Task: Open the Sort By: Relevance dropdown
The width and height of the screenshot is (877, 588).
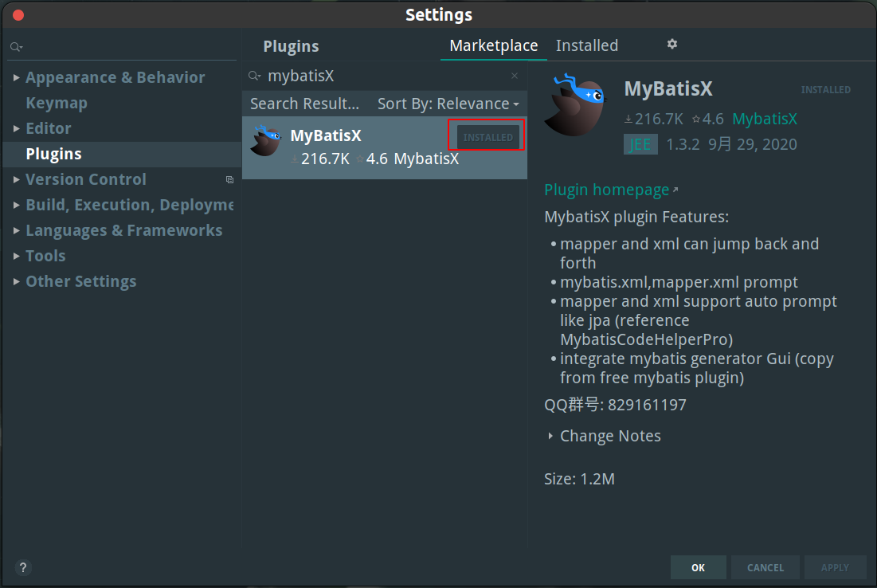Action: coord(448,104)
